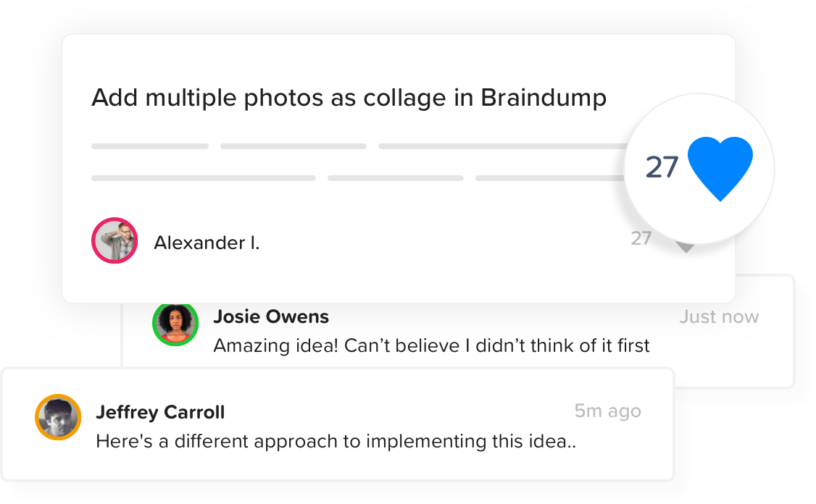This screenshot has height=504, width=816.
Task: Open the idea titled Add multiple photos as collage
Action: click(349, 98)
